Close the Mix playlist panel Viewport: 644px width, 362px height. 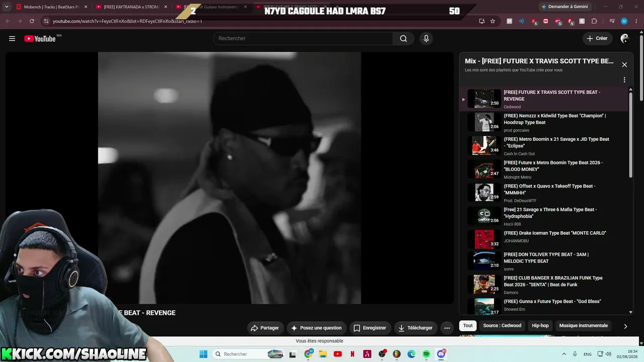[x=624, y=65]
